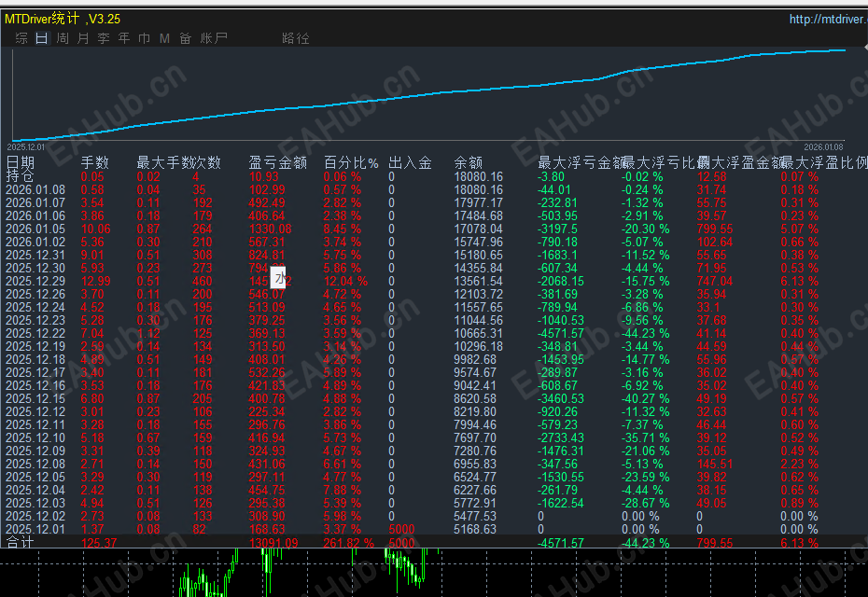Viewport: 868px width, 597px height.
Task: Click deposit 5000 in 2025.12.01 row
Action: 402,529
